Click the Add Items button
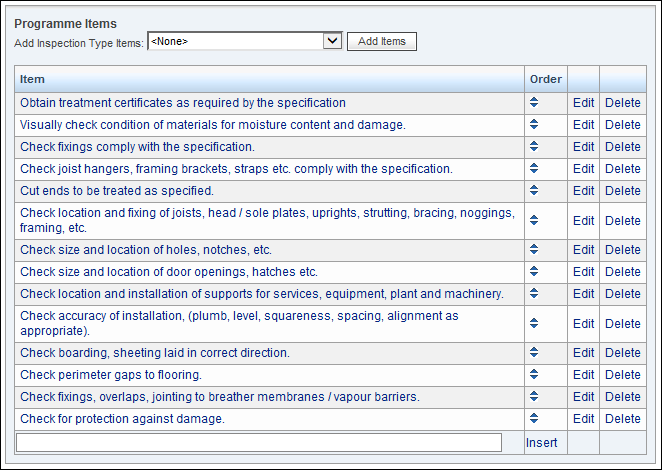 click(x=382, y=41)
